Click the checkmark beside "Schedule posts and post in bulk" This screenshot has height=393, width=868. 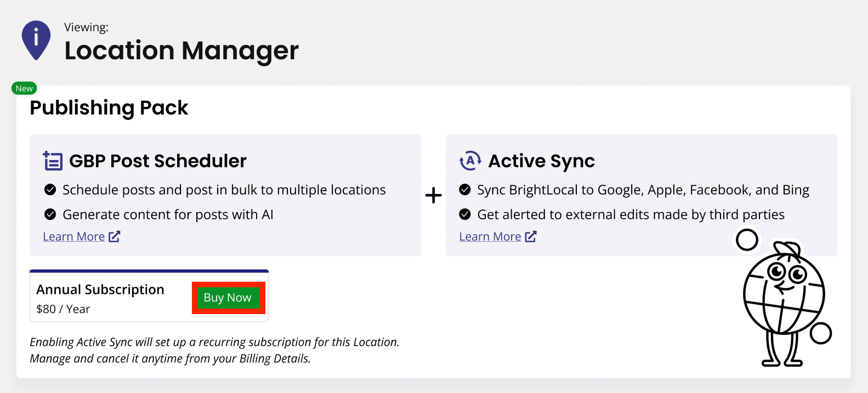click(x=50, y=190)
